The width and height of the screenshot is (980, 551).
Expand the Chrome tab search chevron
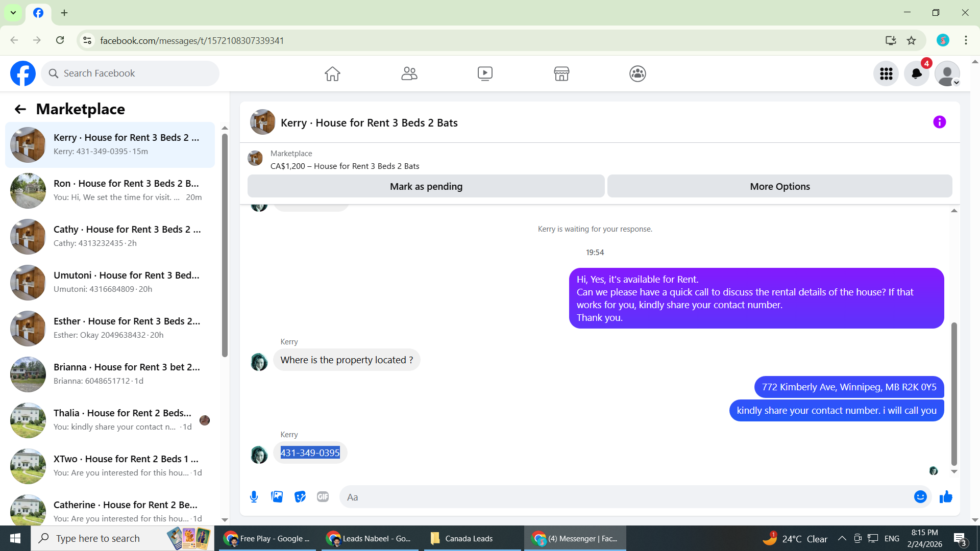[13, 13]
